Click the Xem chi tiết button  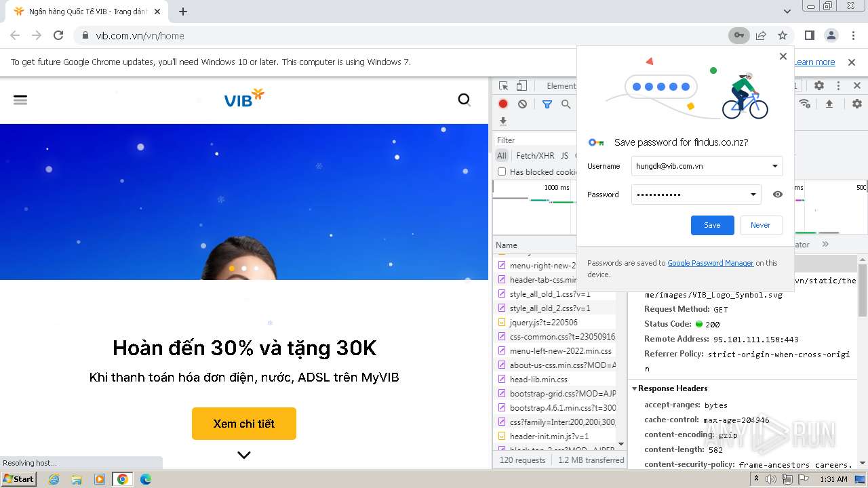click(x=244, y=424)
